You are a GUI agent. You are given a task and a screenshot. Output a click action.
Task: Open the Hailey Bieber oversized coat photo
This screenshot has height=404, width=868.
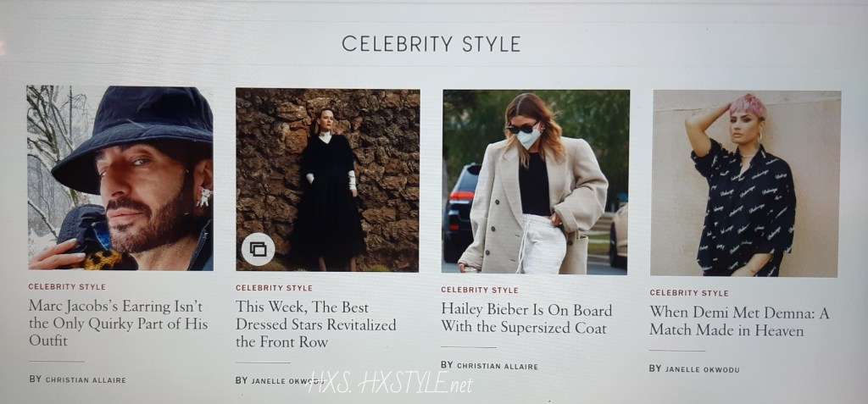[536, 181]
